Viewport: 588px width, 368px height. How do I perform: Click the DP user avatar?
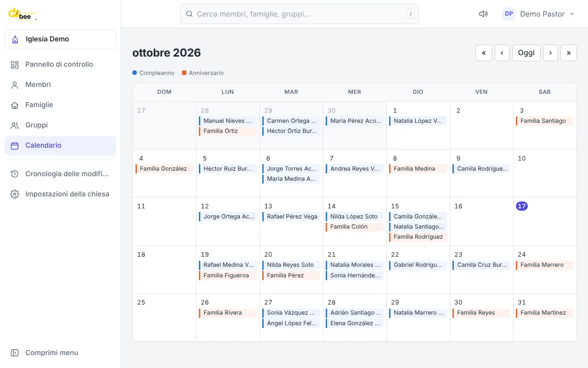509,14
